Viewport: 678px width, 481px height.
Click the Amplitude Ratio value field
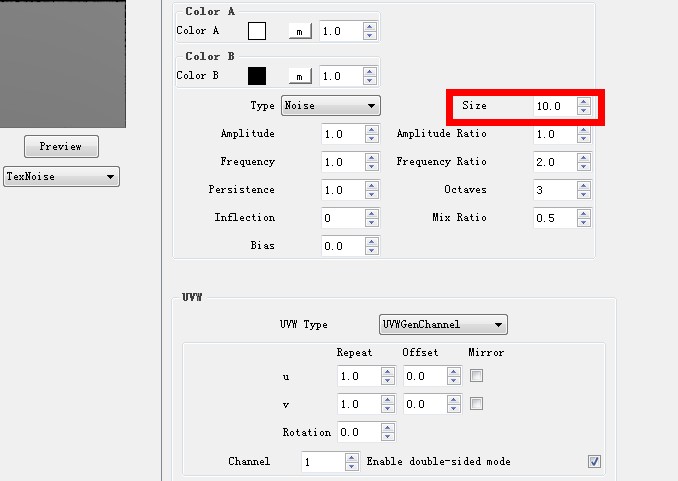tap(555, 134)
